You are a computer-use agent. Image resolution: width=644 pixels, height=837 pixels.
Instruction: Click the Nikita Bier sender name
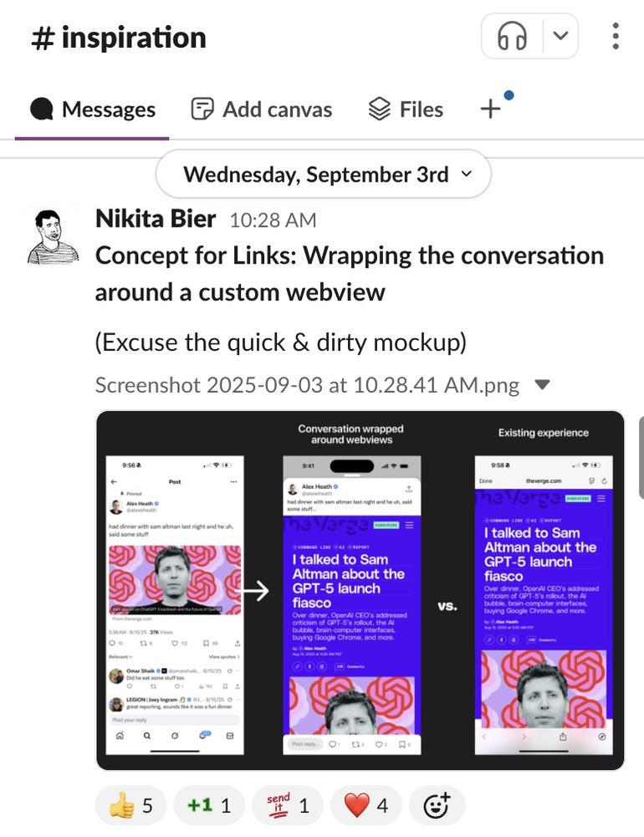point(156,219)
